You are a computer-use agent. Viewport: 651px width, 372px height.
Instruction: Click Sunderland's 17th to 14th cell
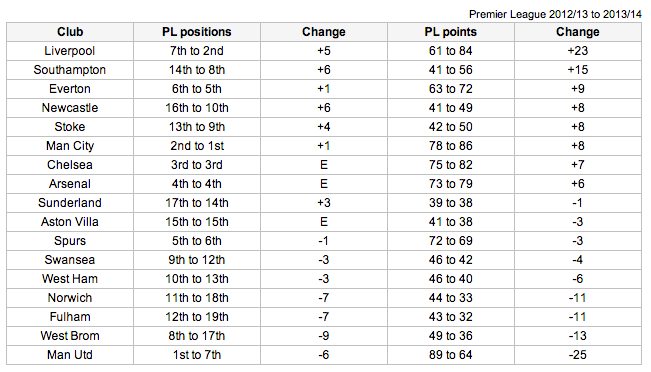tap(197, 203)
